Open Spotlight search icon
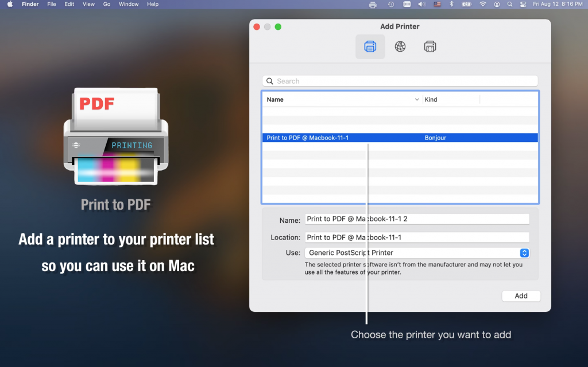 click(510, 4)
